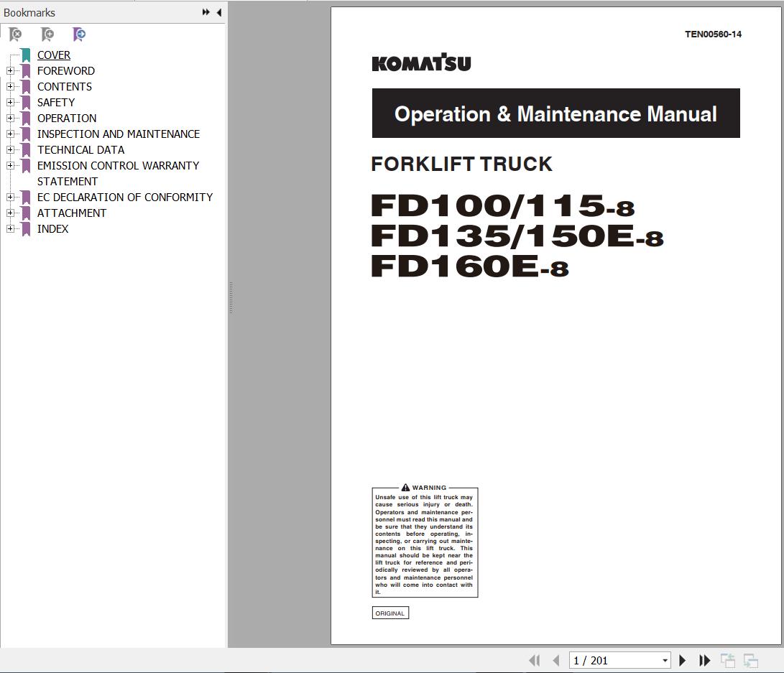This screenshot has height=673, width=784.
Task: Open the OPERATION bookmark
Action: [67, 119]
